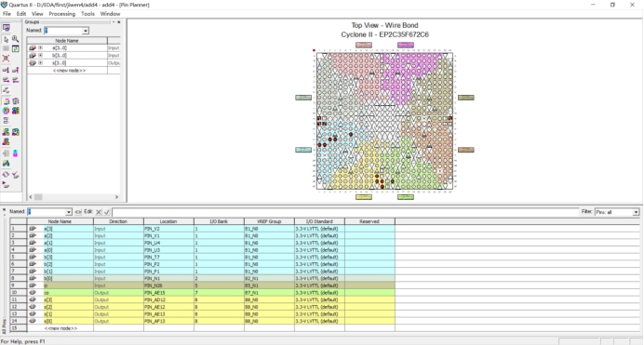Click the toolbar icon above the pointer tool
The image size is (644, 345).
tap(7, 28)
